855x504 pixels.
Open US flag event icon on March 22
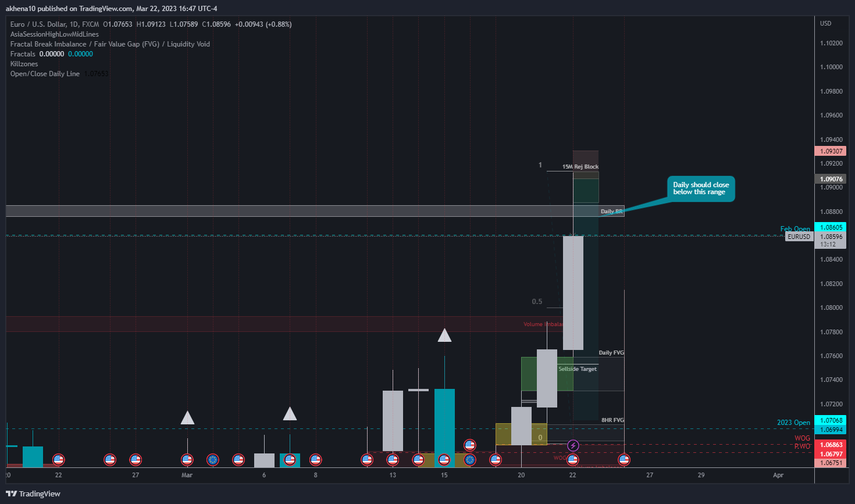coord(573,460)
